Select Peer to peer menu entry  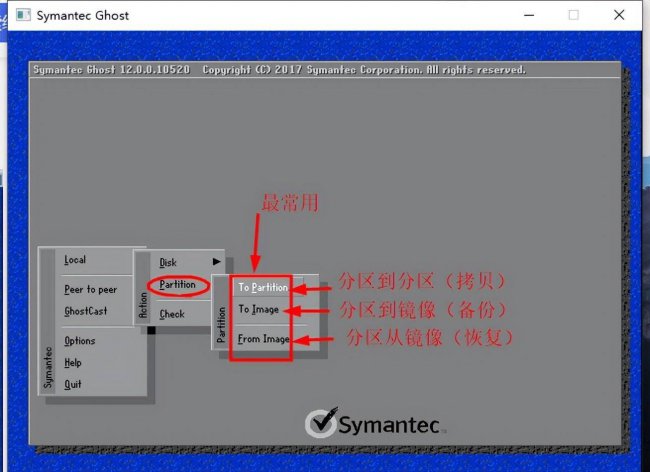pyautogui.click(x=90, y=289)
